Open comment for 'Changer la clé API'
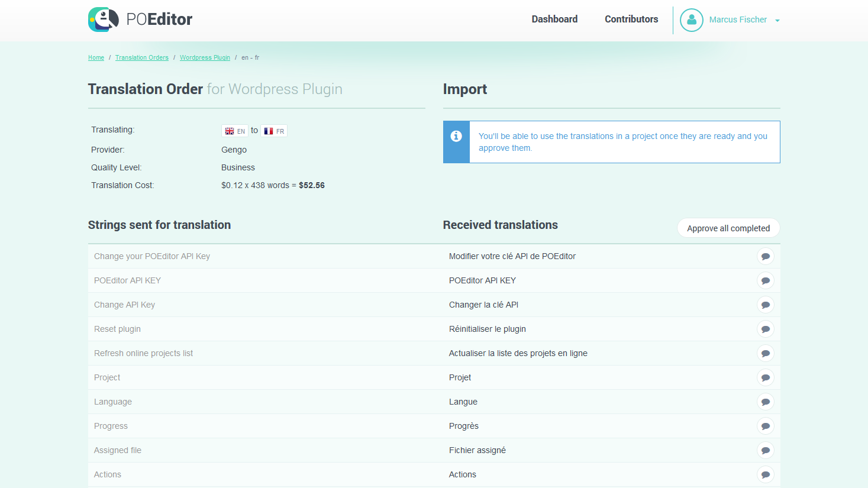The width and height of the screenshot is (868, 488). coord(766,305)
